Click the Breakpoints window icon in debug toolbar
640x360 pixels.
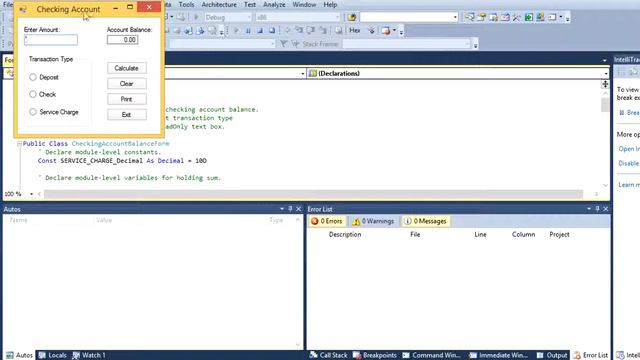click(x=385, y=31)
